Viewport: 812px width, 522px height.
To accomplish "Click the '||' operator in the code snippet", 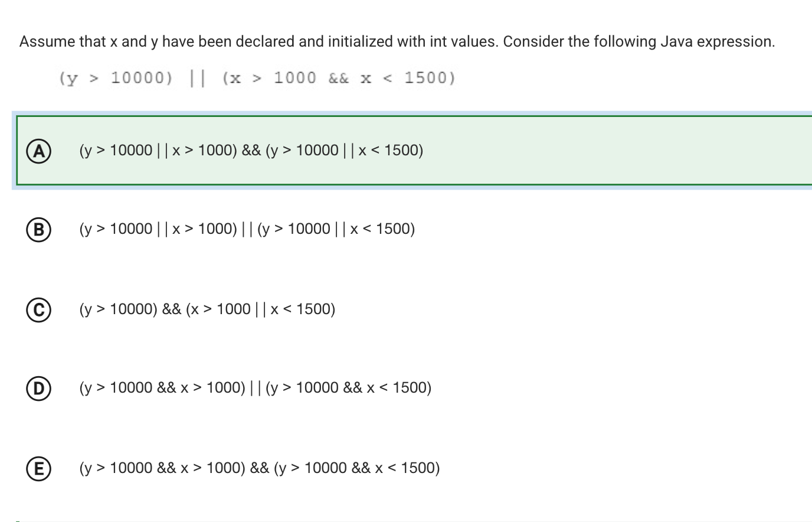I will click(197, 78).
